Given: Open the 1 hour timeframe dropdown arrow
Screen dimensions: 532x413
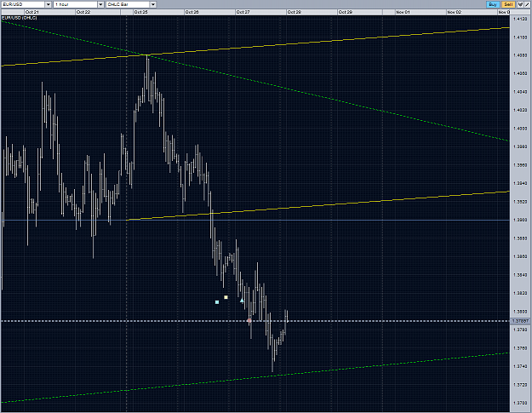Looking at the screenshot, I should pyautogui.click(x=100, y=4).
